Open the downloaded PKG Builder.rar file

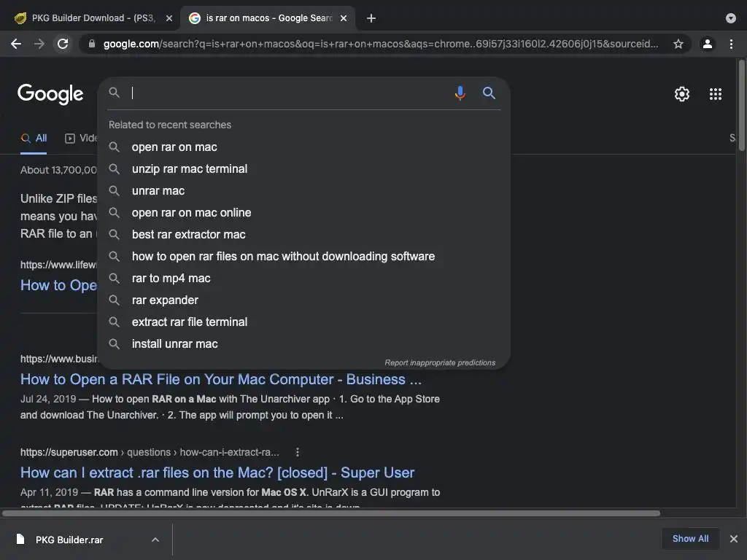click(69, 540)
